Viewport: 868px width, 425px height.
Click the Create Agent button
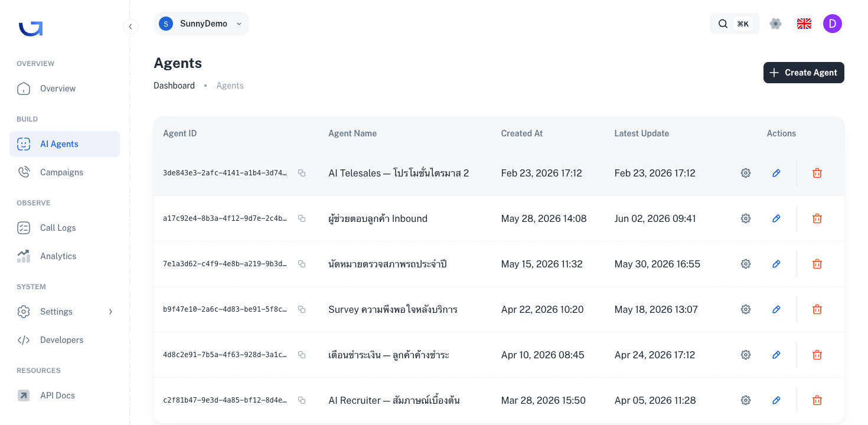(x=804, y=73)
